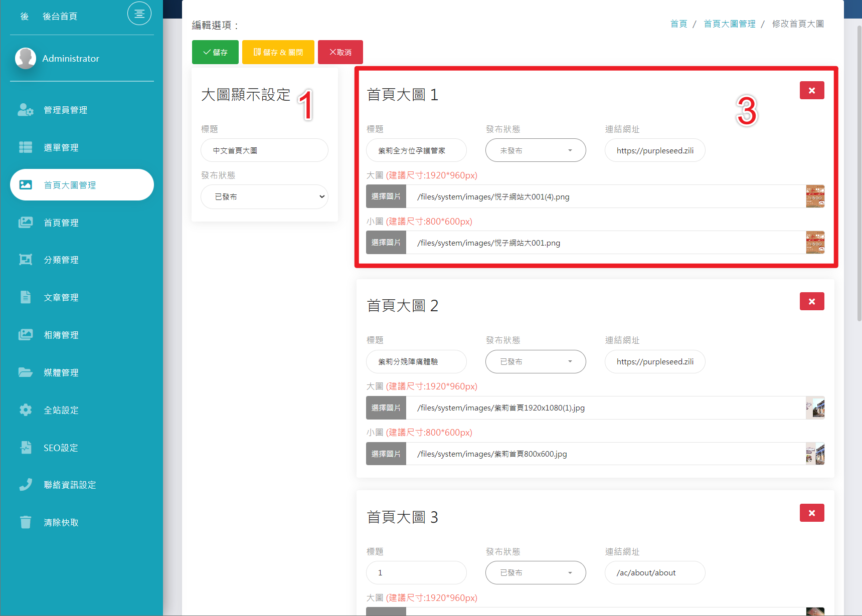Click the green 儲存 button
Screen dimensions: 862x616
tap(215, 52)
